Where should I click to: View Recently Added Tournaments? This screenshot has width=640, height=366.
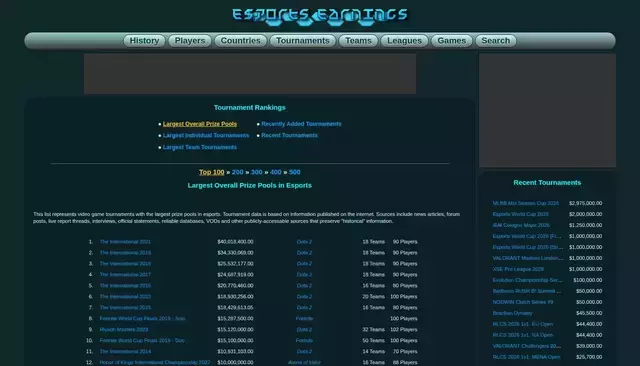[301, 124]
